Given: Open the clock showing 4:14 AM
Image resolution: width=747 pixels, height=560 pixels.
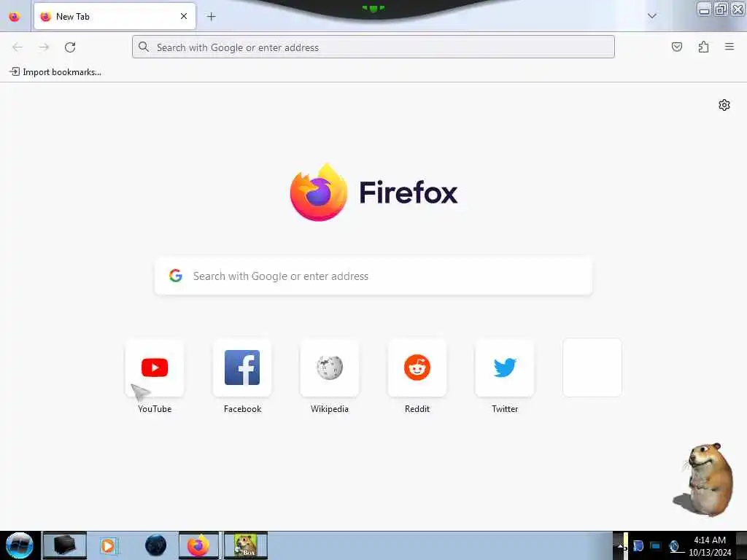Looking at the screenshot, I should (x=710, y=545).
